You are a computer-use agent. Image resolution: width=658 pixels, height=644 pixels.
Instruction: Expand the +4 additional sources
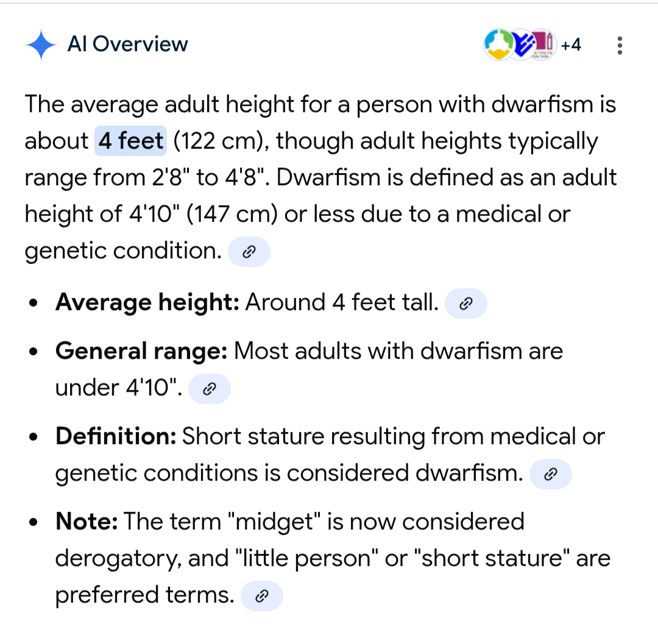pyautogui.click(x=571, y=45)
